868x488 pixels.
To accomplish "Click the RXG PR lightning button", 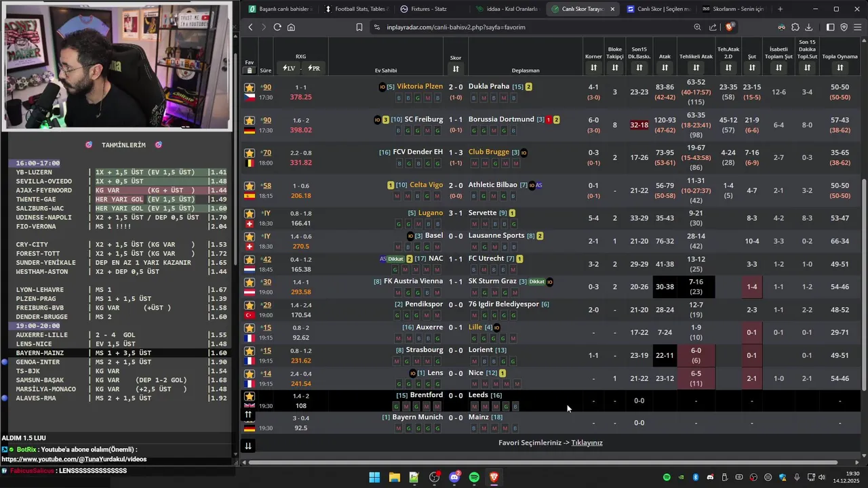I will pyautogui.click(x=313, y=68).
